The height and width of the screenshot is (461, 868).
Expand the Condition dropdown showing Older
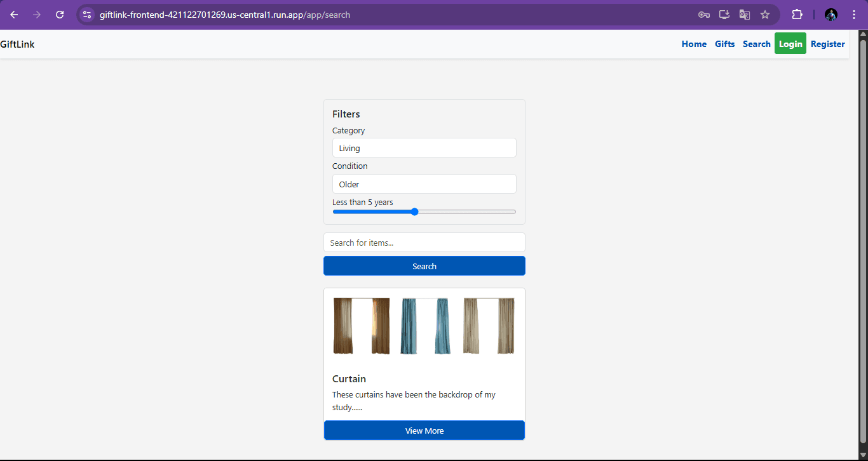[x=424, y=184]
